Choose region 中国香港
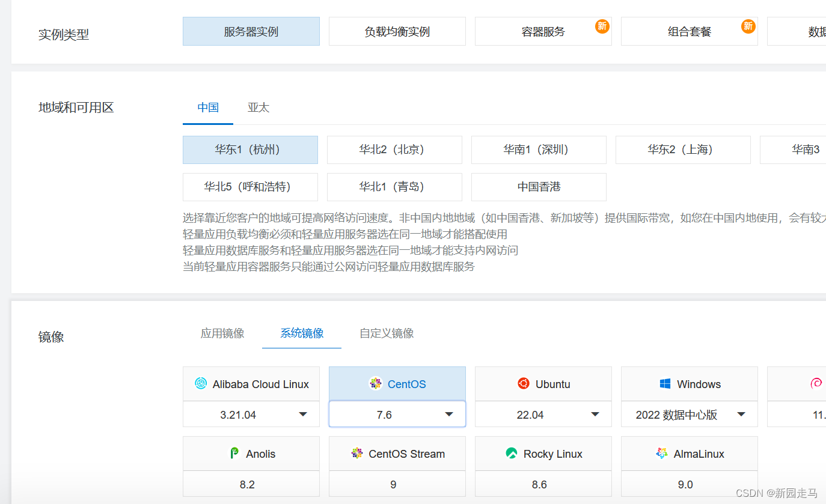The width and height of the screenshot is (826, 504). (x=539, y=187)
